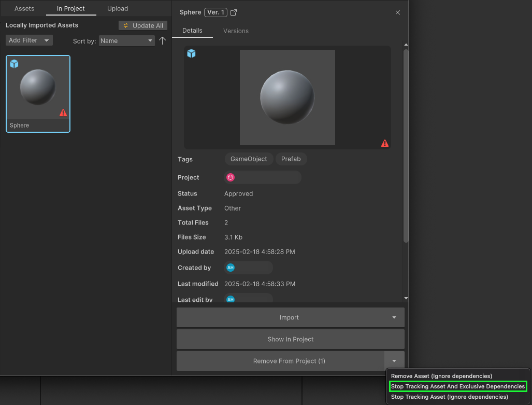The width and height of the screenshot is (532, 405).
Task: Choose Remove Asset (Ignore dependencies)
Action: click(441, 376)
